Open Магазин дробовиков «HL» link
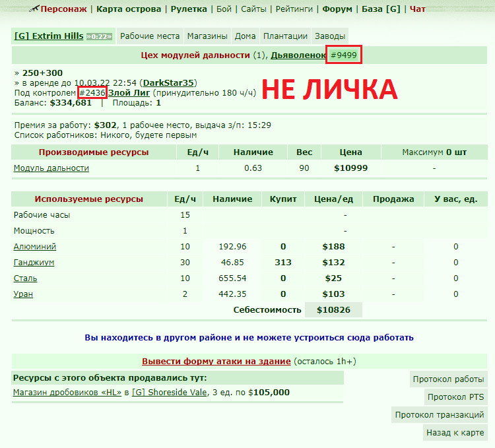The height and width of the screenshot is (448, 495). [67, 393]
